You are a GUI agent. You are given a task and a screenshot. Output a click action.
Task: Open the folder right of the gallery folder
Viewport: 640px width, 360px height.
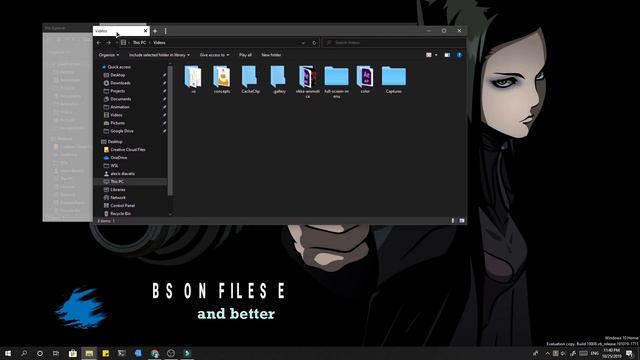coord(308,82)
